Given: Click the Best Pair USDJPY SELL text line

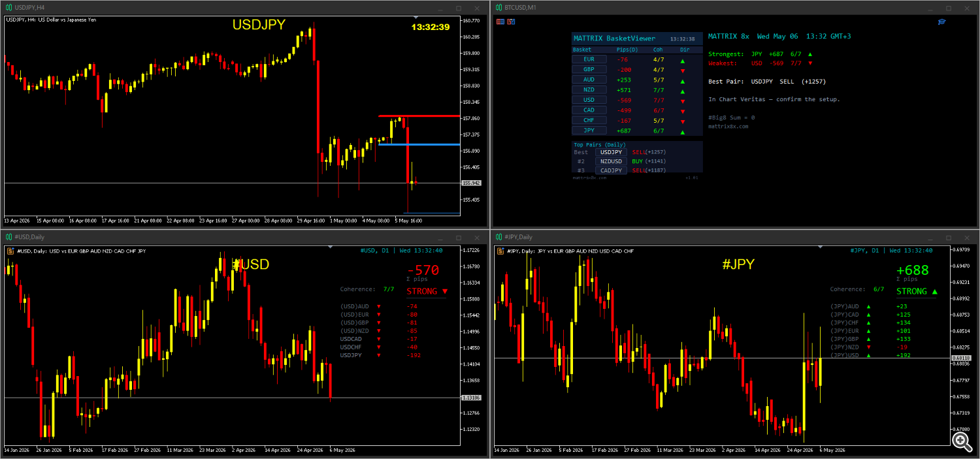Looking at the screenshot, I should pos(767,82).
